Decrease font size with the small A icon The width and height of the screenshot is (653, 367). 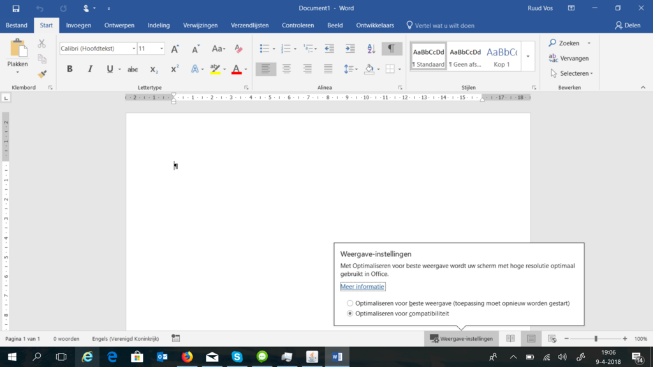tap(195, 49)
